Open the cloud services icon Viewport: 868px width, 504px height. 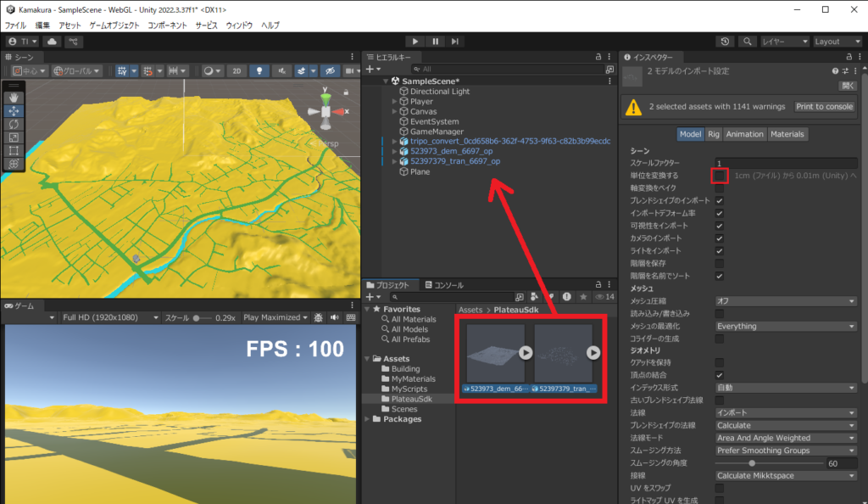[x=52, y=42]
